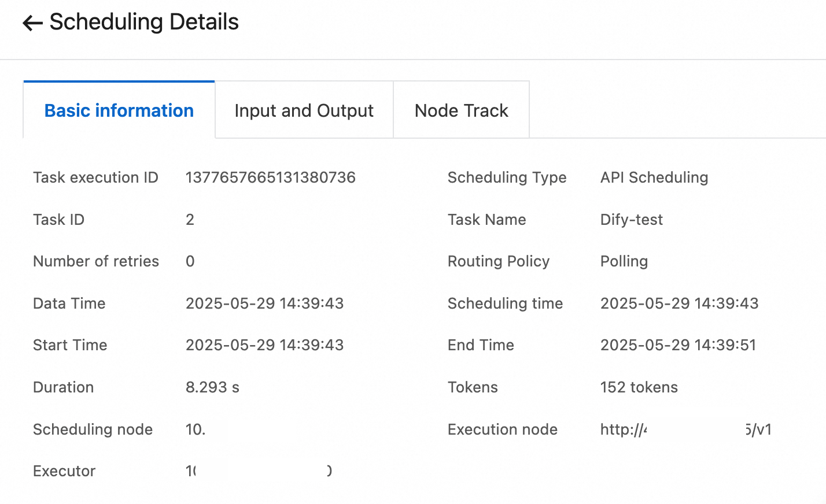Switch to the Input and Output tab
This screenshot has width=826, height=504.
click(304, 110)
